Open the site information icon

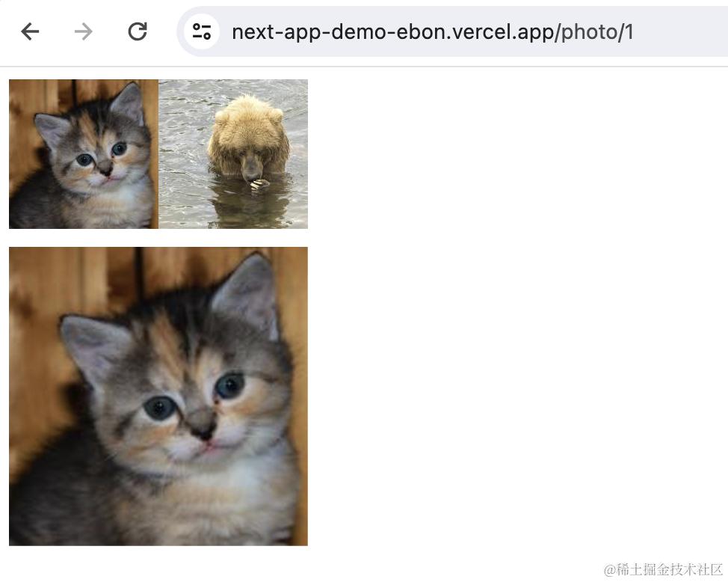point(202,31)
